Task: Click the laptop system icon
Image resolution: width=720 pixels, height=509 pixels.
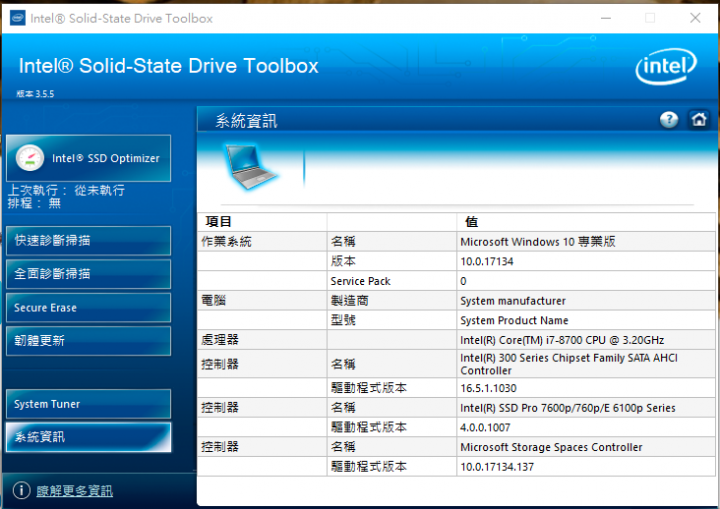Action: 250,166
